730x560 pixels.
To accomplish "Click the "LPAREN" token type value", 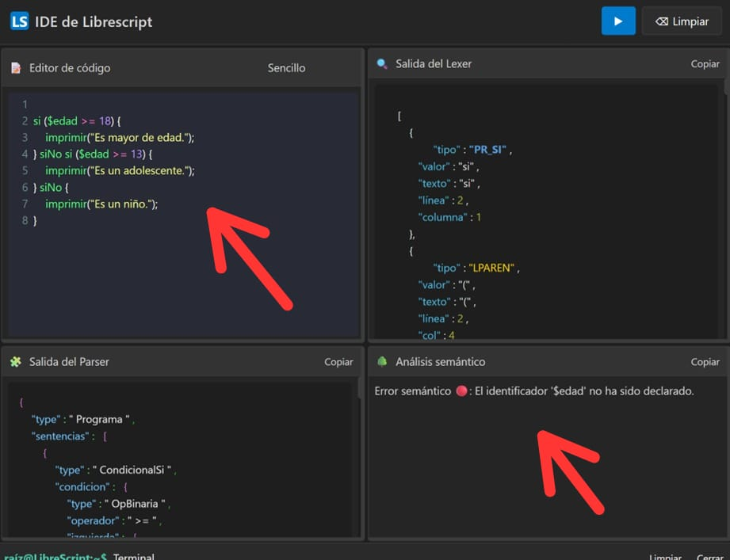I will (491, 268).
